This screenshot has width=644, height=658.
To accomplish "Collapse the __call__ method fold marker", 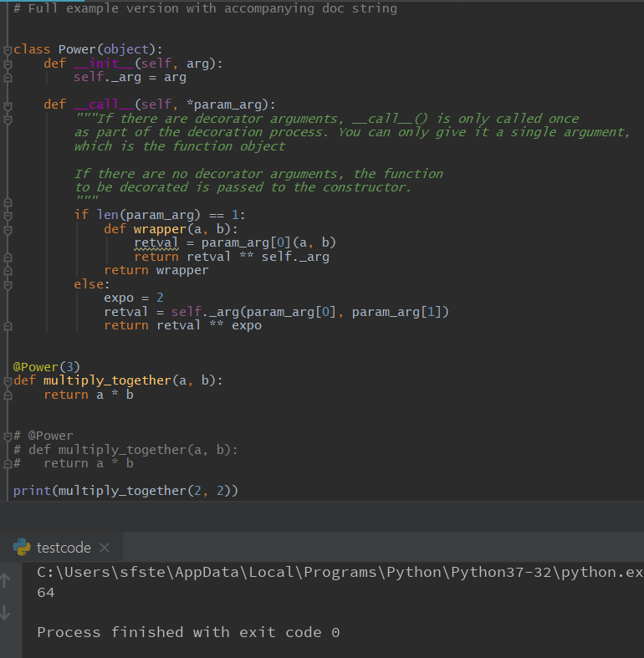I will (8, 105).
